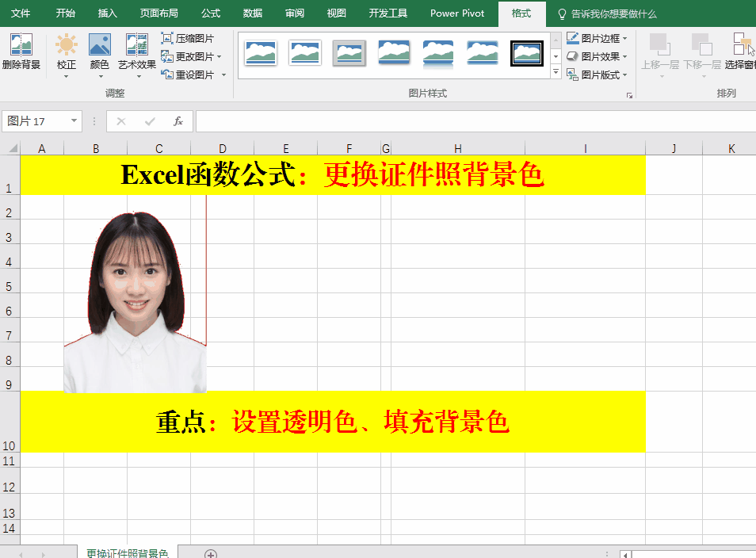756x558 pixels.
Task: Click the Insert Function fx icon
Action: click(x=178, y=121)
